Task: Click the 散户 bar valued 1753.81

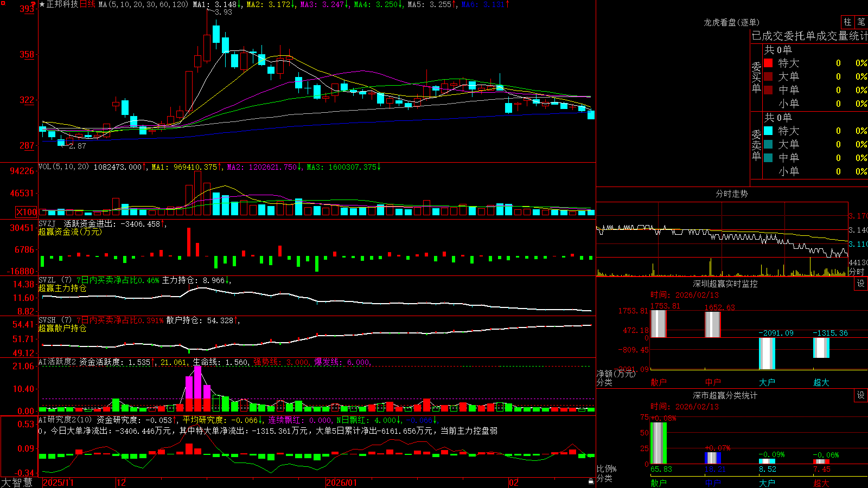Action: tap(658, 324)
